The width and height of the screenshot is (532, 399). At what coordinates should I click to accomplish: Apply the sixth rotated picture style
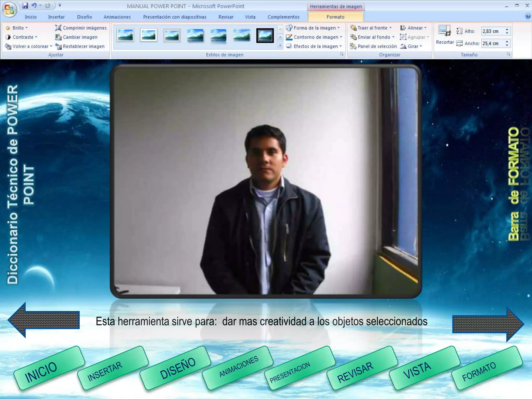pyautogui.click(x=242, y=35)
